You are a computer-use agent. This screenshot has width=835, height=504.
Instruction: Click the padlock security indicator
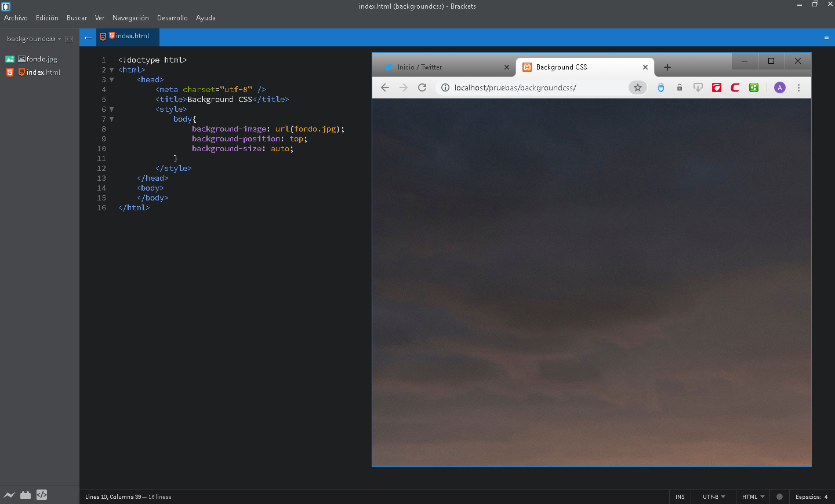[x=680, y=87]
